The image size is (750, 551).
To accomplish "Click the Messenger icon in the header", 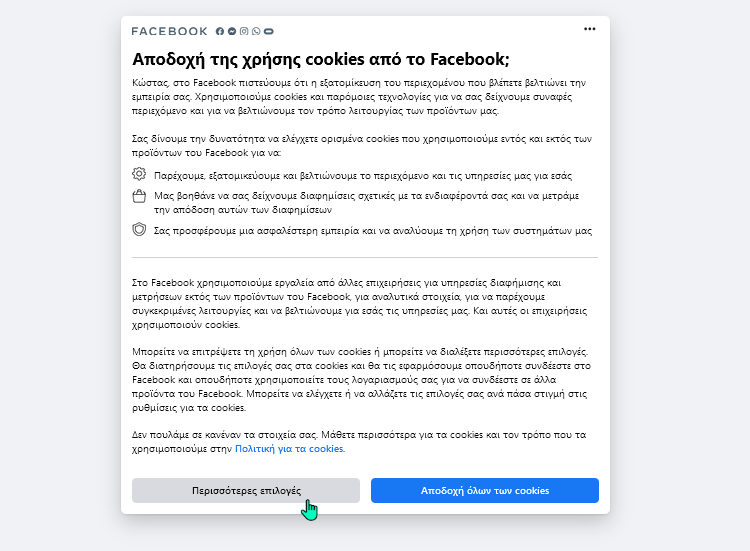I will coord(232,32).
